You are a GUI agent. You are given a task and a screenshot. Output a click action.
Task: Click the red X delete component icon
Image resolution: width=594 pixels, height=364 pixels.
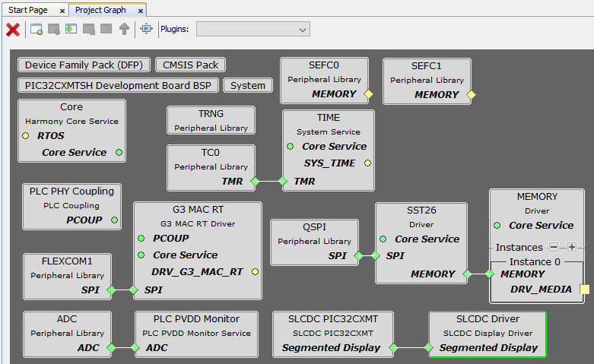click(x=13, y=29)
